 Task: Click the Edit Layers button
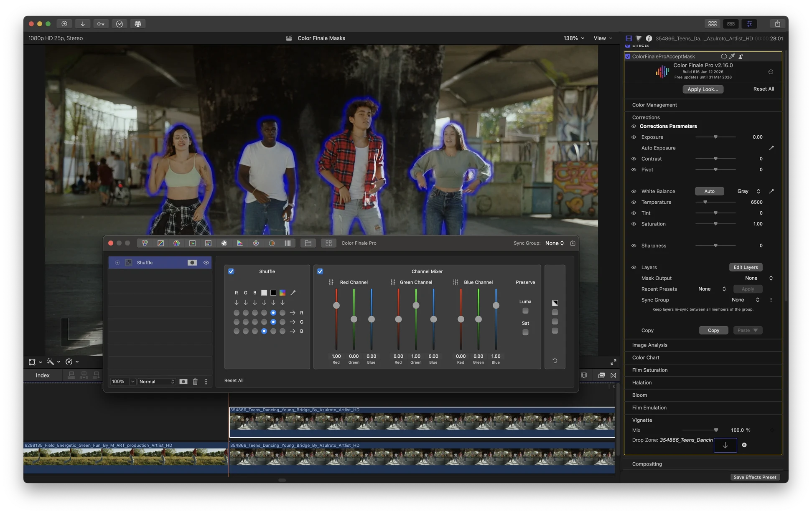click(x=746, y=267)
